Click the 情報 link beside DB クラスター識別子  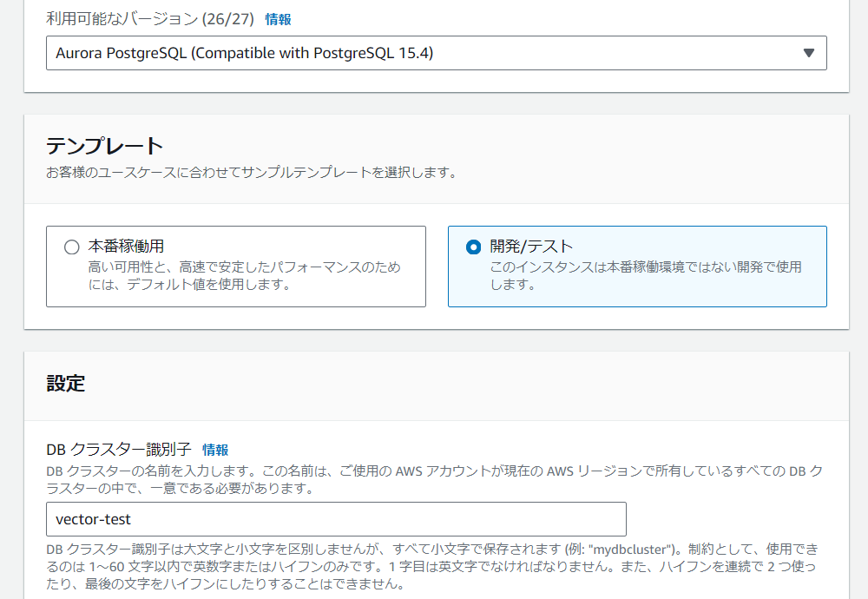pyautogui.click(x=215, y=451)
